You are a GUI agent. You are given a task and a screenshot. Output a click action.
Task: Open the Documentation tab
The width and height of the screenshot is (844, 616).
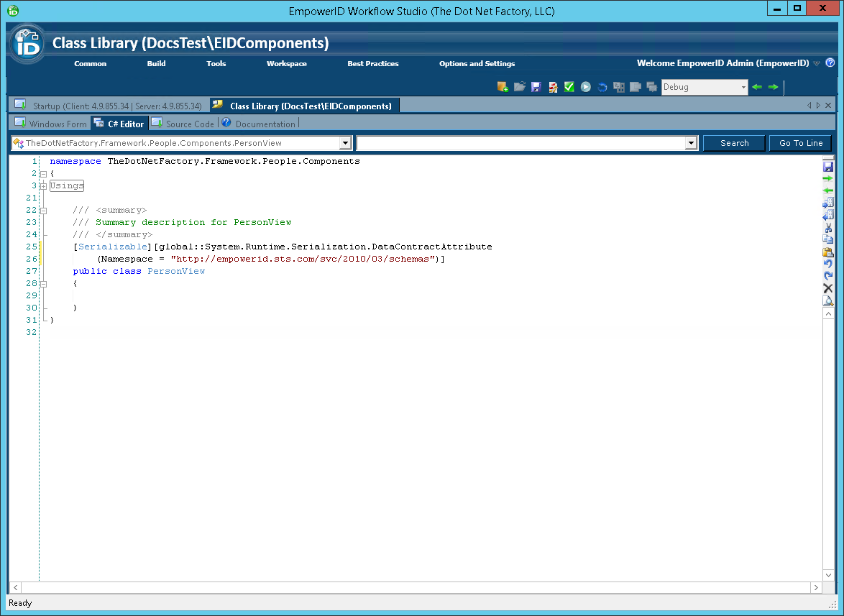265,123
